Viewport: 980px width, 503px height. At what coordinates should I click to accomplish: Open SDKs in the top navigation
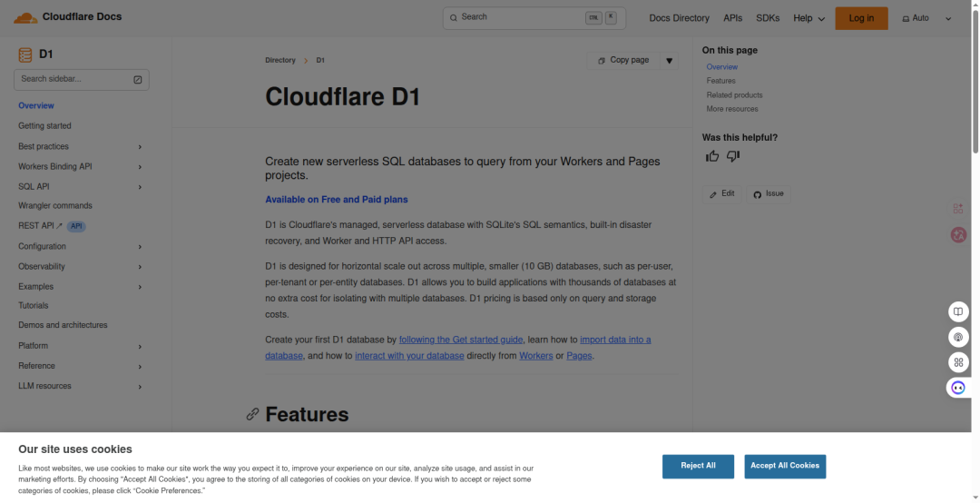click(768, 18)
